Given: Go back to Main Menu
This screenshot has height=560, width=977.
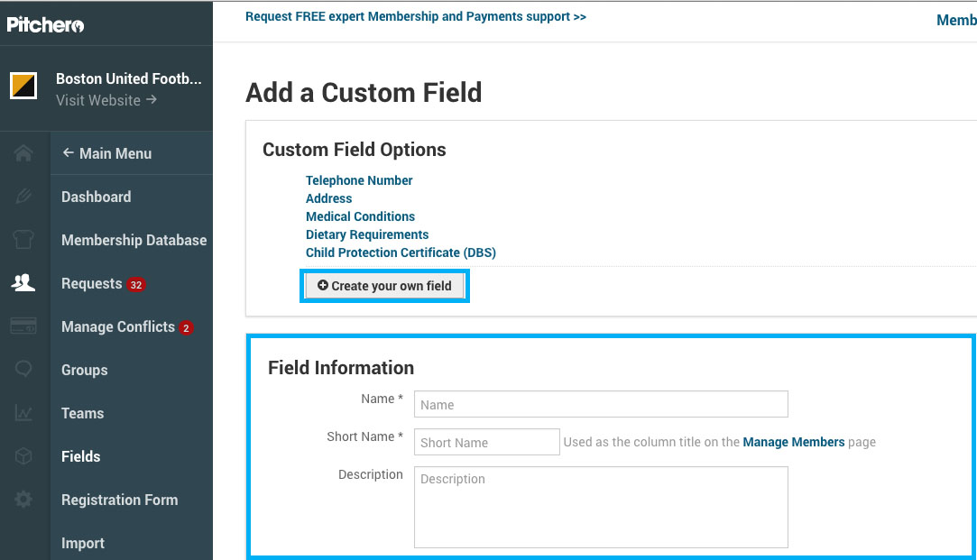Looking at the screenshot, I should point(107,153).
